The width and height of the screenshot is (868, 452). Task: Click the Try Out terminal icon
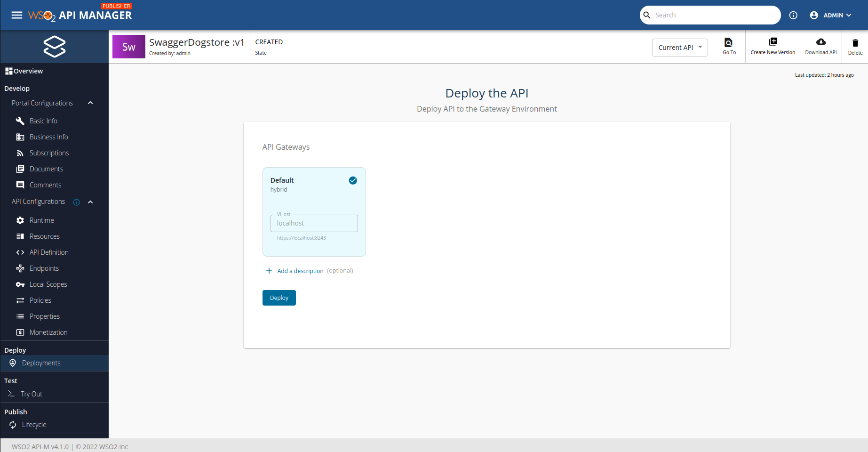11,394
